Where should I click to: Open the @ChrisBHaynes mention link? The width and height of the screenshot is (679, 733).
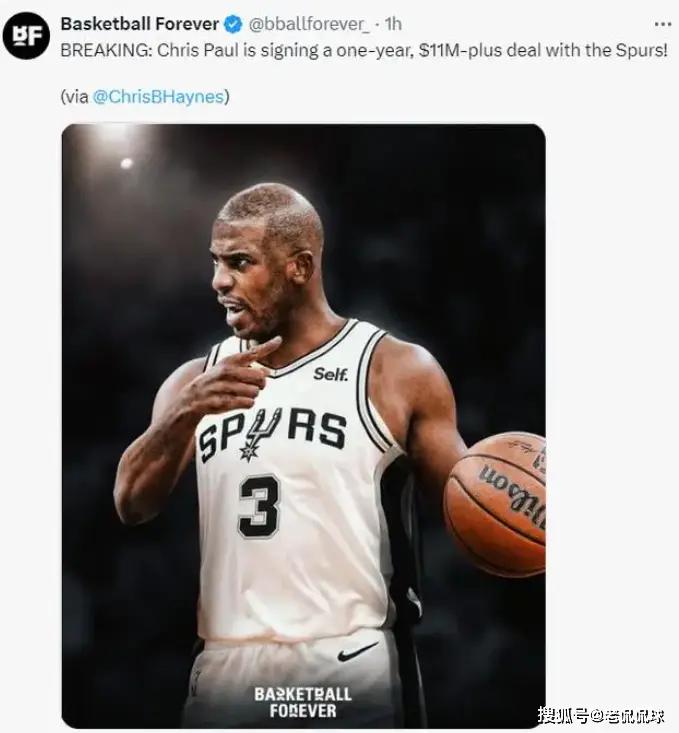tap(158, 97)
